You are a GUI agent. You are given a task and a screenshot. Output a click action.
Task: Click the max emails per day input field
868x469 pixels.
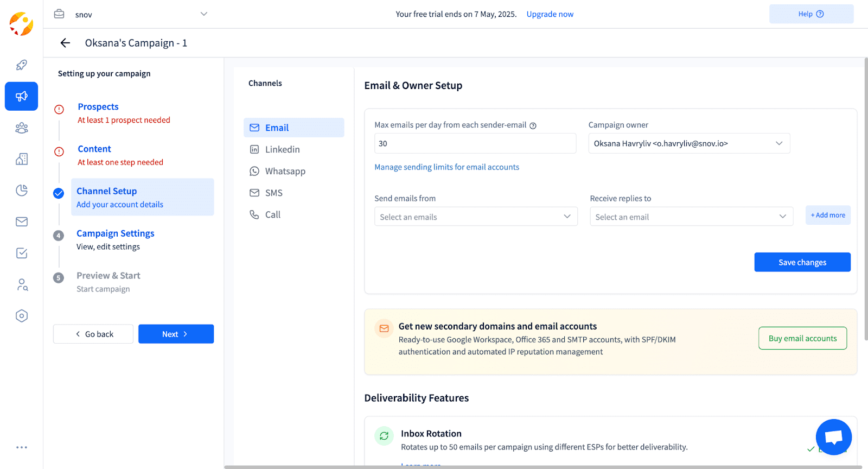pyautogui.click(x=475, y=143)
